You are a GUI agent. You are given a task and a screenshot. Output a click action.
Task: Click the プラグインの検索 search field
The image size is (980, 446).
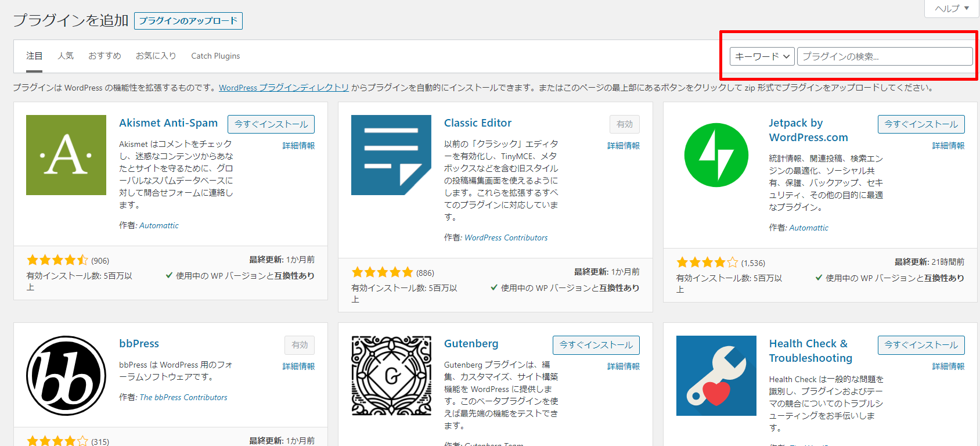click(884, 56)
